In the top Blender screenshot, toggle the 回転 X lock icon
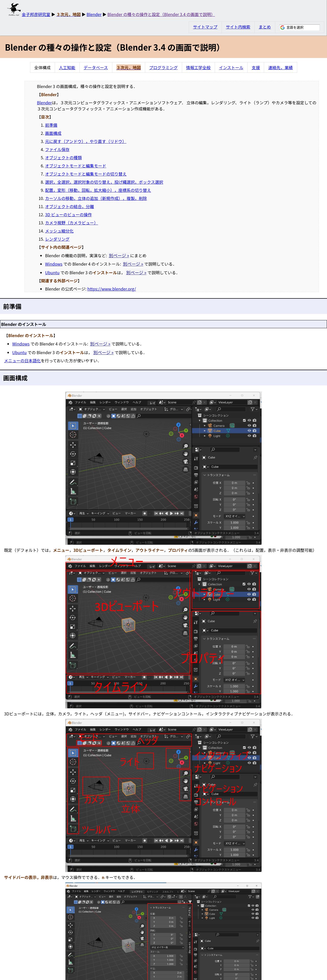The width and height of the screenshot is (327, 980). [248, 499]
